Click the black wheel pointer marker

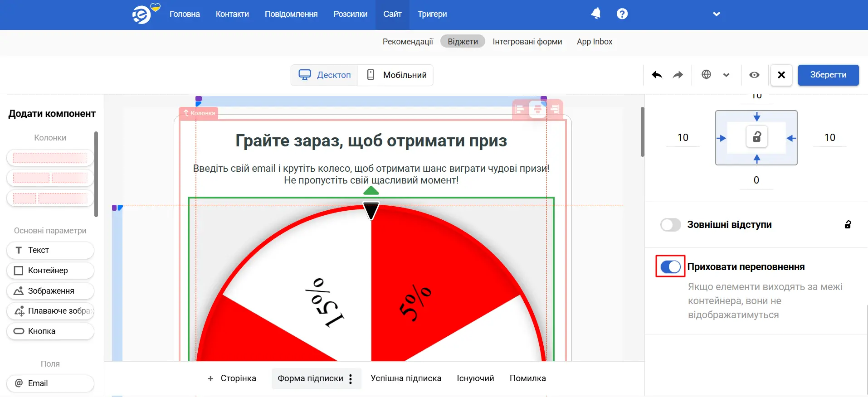[371, 211]
